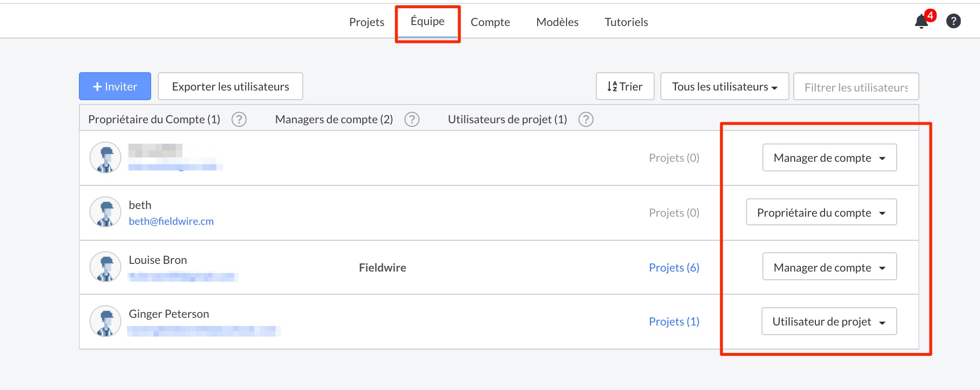This screenshot has height=390, width=980.
Task: Go to the Modèles tab
Action: [x=557, y=22]
